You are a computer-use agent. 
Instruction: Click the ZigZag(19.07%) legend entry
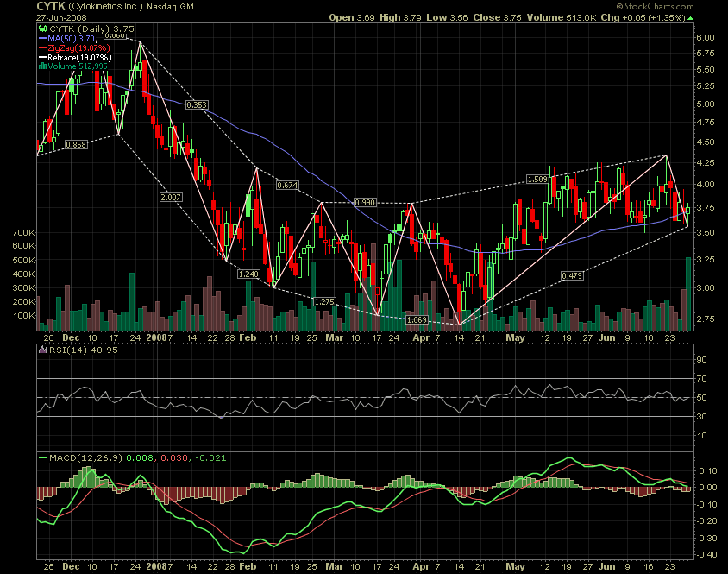pyautogui.click(x=79, y=47)
